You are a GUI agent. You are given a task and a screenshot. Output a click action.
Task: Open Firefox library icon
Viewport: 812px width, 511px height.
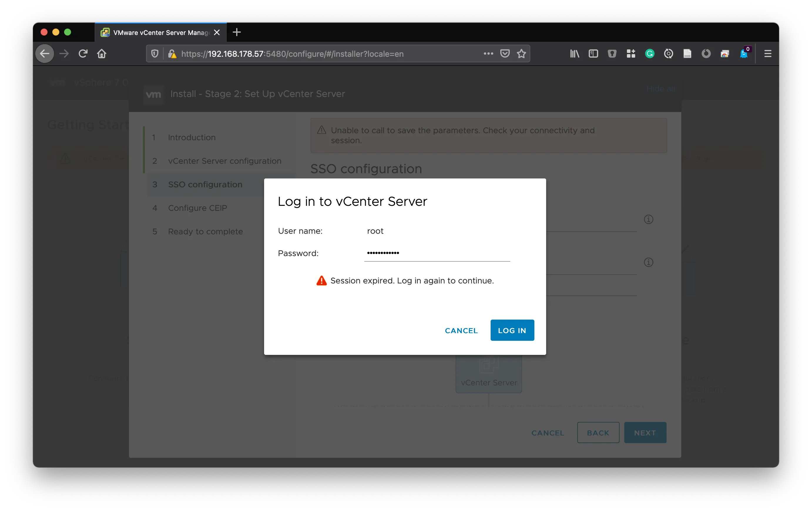pyautogui.click(x=574, y=54)
